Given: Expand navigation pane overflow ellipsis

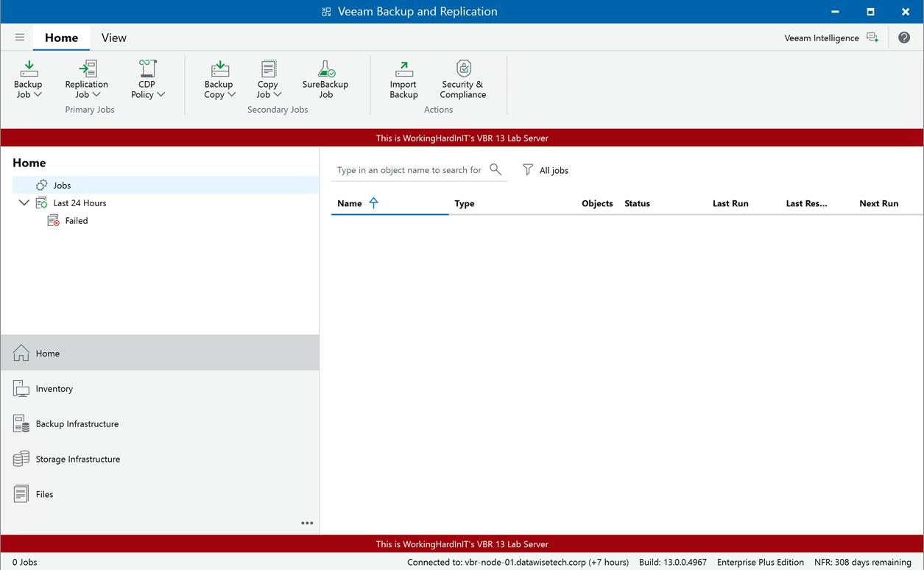Looking at the screenshot, I should [x=307, y=523].
